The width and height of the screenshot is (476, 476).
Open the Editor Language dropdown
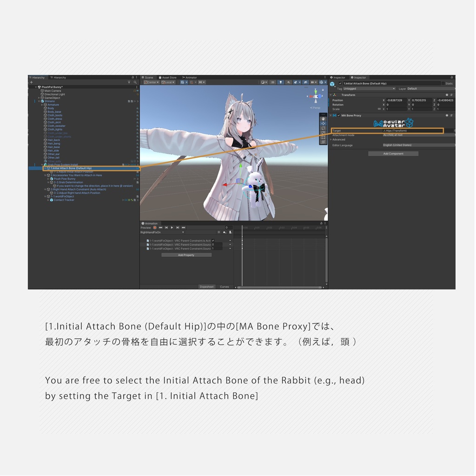[x=416, y=145]
